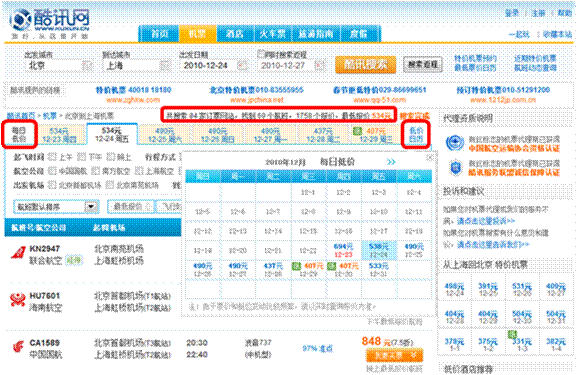Go to next month with the >> arrows

391,162
